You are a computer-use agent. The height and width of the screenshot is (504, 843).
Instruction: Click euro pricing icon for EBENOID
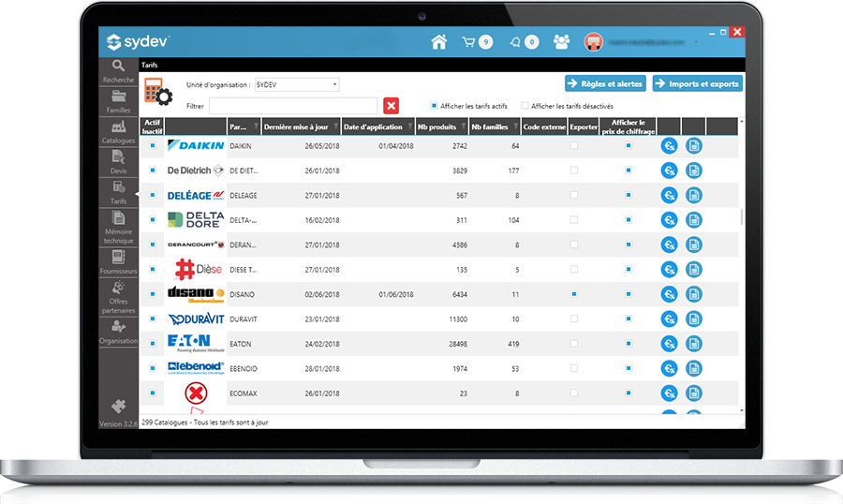pyautogui.click(x=670, y=368)
